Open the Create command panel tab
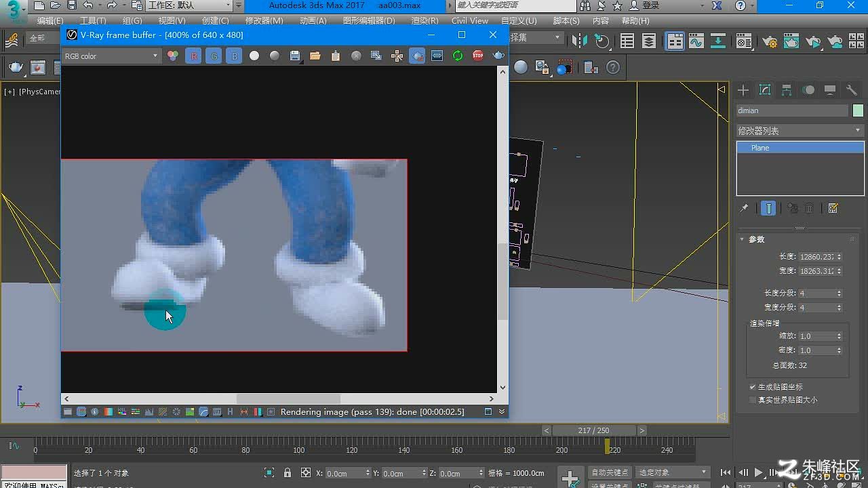This screenshot has height=488, width=868. (x=743, y=90)
